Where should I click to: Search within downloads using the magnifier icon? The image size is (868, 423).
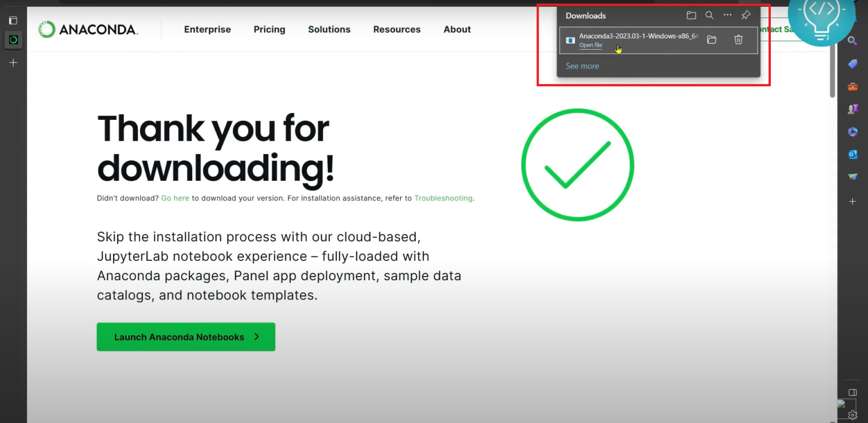(x=709, y=15)
